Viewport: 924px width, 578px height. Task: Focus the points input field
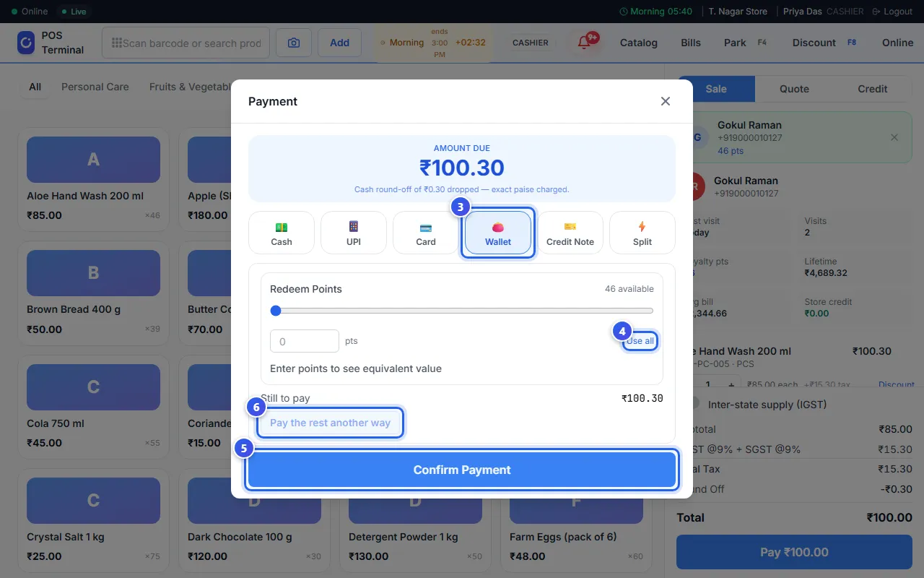click(x=305, y=341)
